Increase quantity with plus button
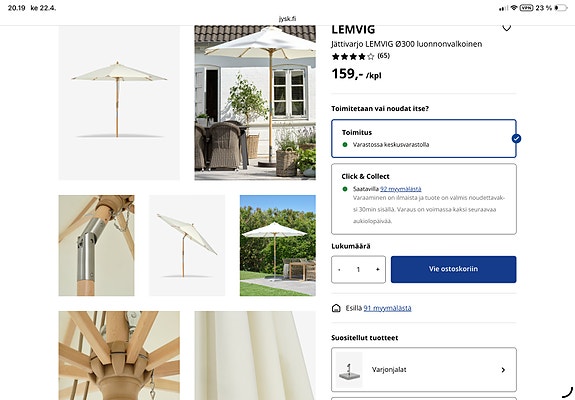 pyautogui.click(x=377, y=269)
